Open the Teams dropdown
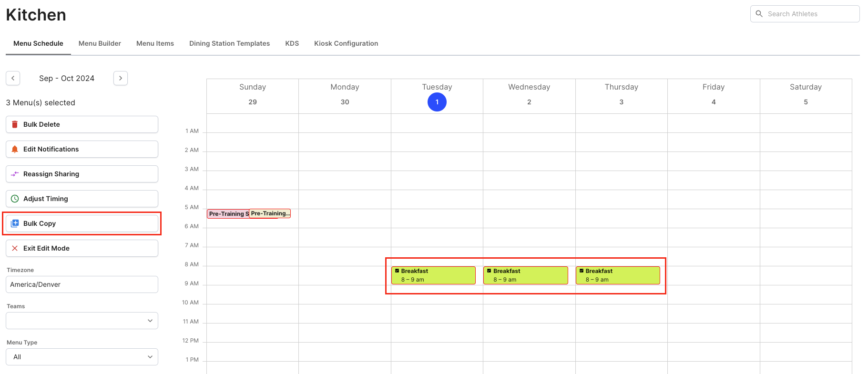Screen dimensions: 868x374 click(x=82, y=321)
